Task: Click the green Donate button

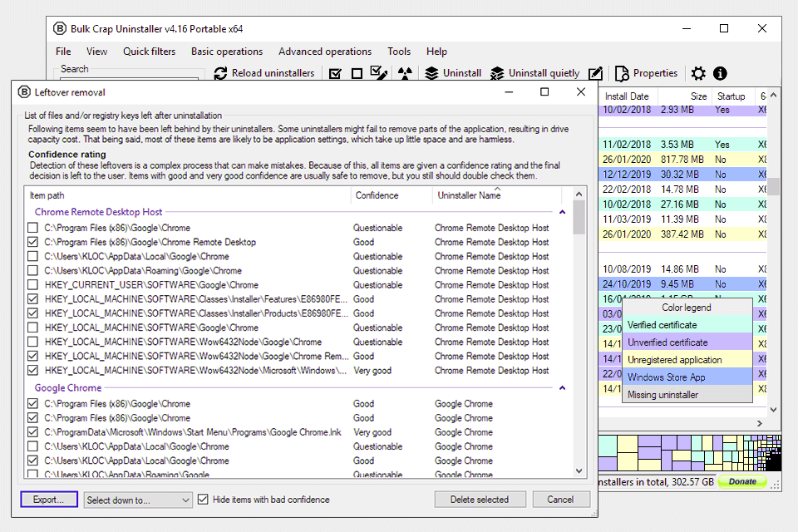Action: [742, 481]
